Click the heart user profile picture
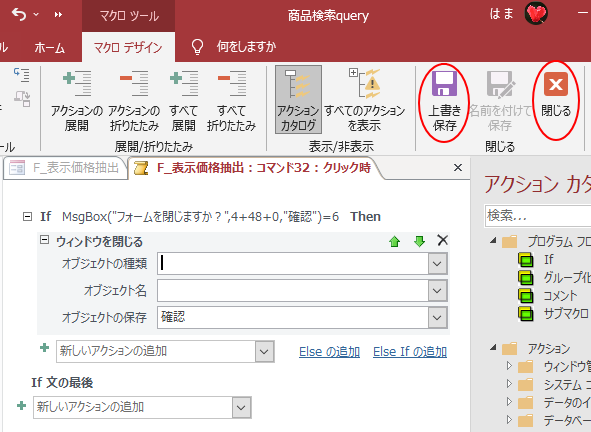 [x=536, y=14]
